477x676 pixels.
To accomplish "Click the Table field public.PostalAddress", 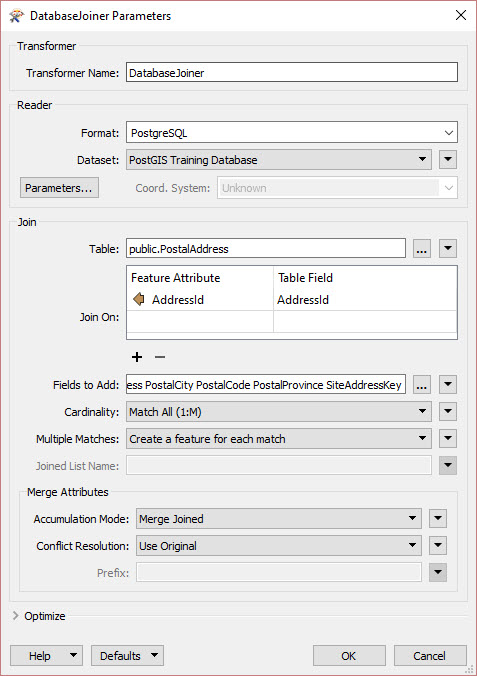I will pos(266,249).
